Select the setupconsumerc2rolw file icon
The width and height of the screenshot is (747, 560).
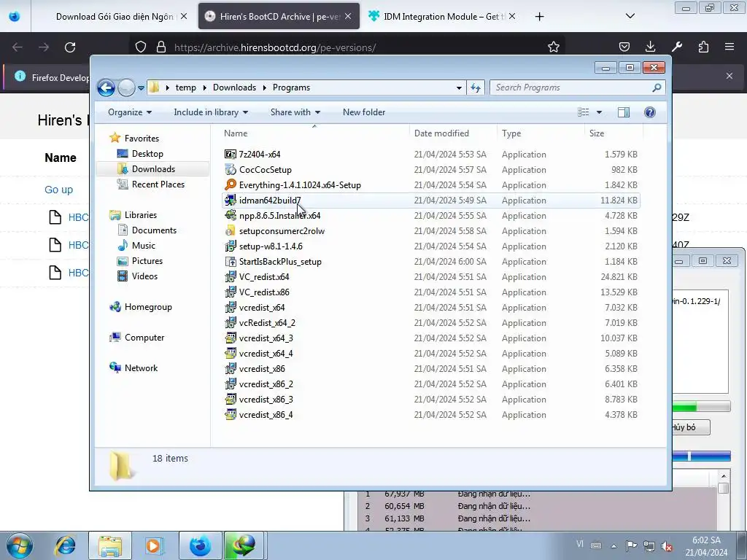click(230, 231)
